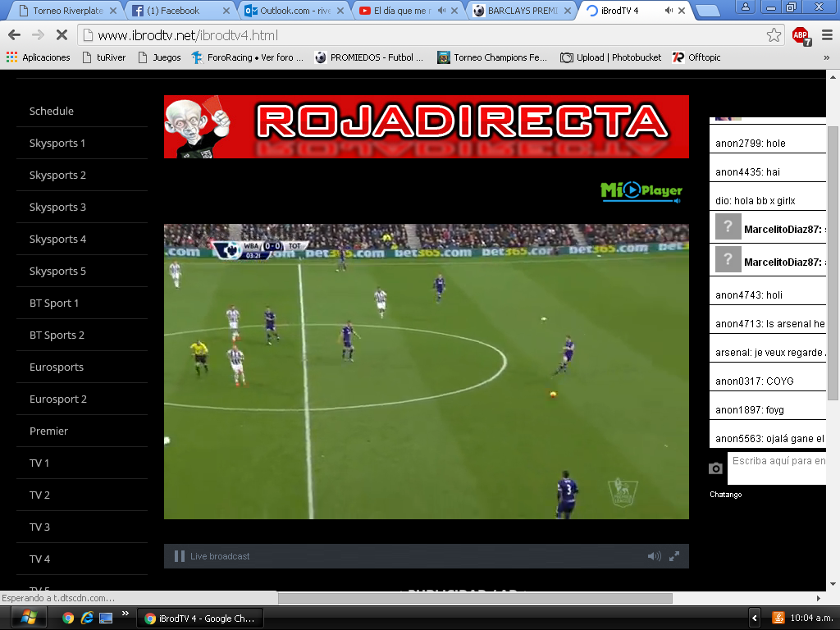Switch to the El día que me YouTube tab

(402, 11)
